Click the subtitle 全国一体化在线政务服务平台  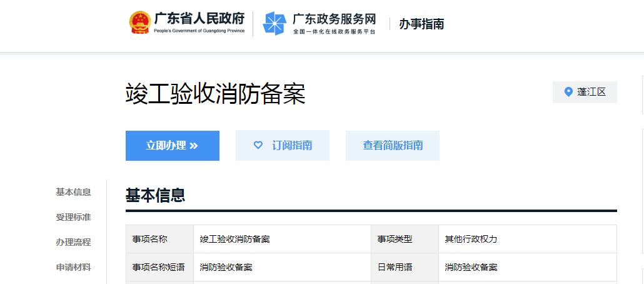pos(334,32)
